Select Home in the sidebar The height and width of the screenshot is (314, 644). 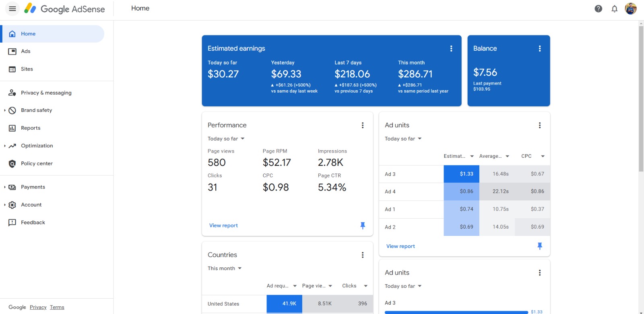point(52,34)
